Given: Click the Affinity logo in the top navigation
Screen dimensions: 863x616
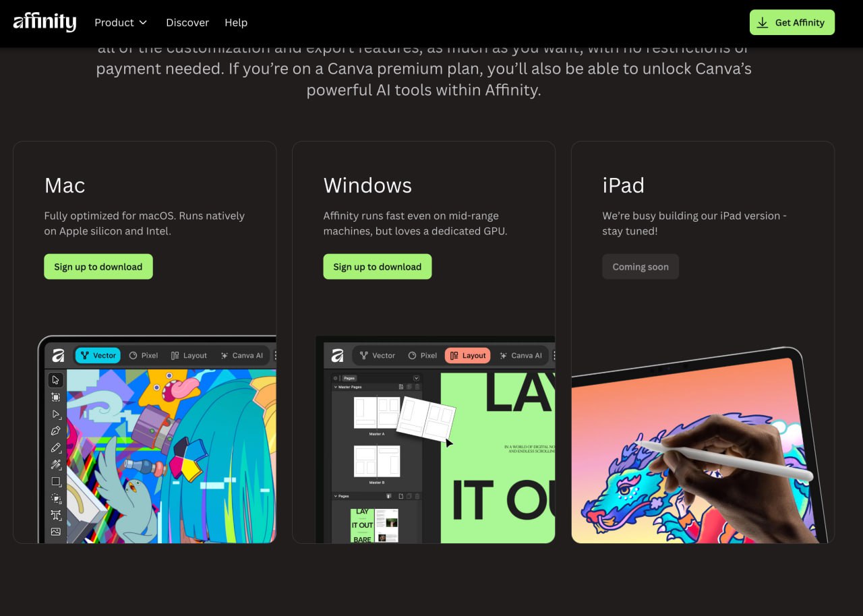Looking at the screenshot, I should [x=44, y=22].
